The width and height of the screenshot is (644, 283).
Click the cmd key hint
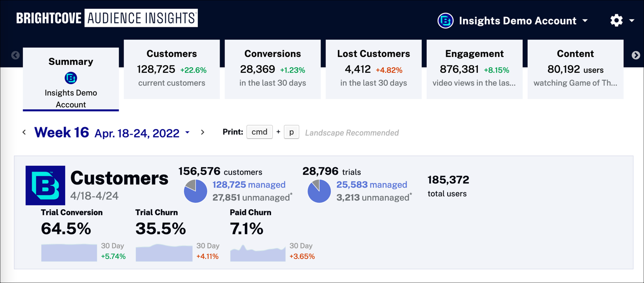(x=259, y=132)
